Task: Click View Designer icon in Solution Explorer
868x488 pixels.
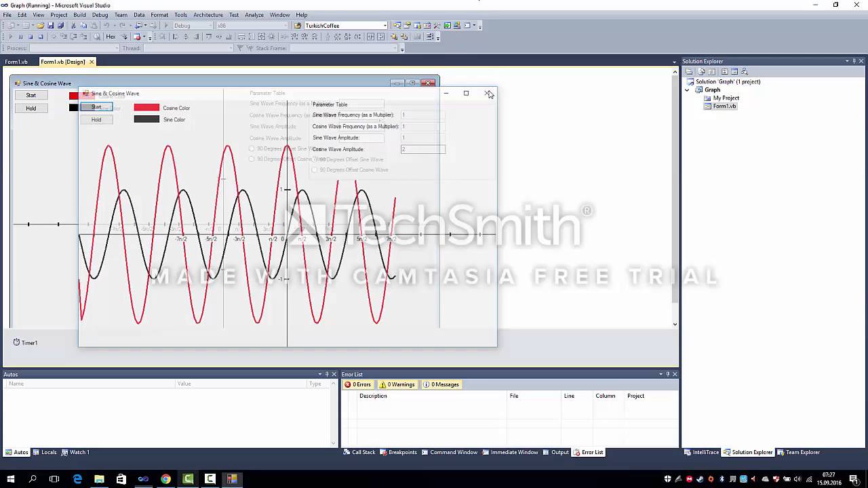Action: [734, 71]
